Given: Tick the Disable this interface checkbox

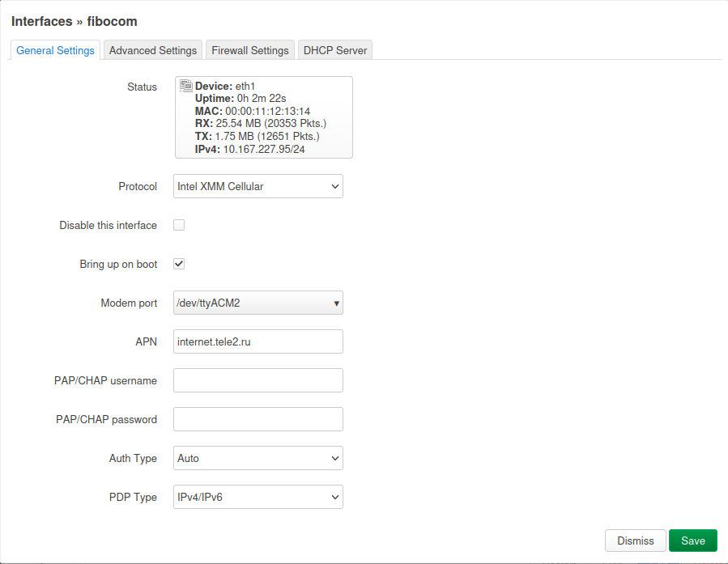Looking at the screenshot, I should click(179, 225).
